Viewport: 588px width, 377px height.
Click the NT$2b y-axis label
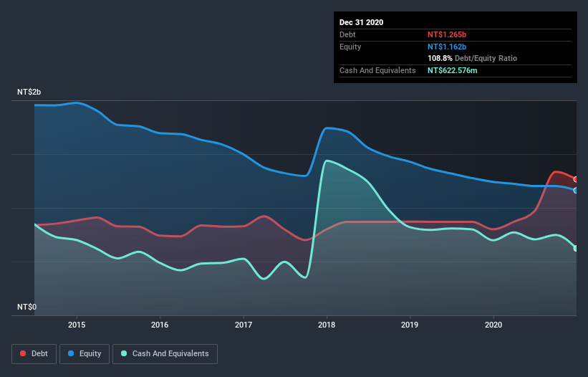pos(29,92)
